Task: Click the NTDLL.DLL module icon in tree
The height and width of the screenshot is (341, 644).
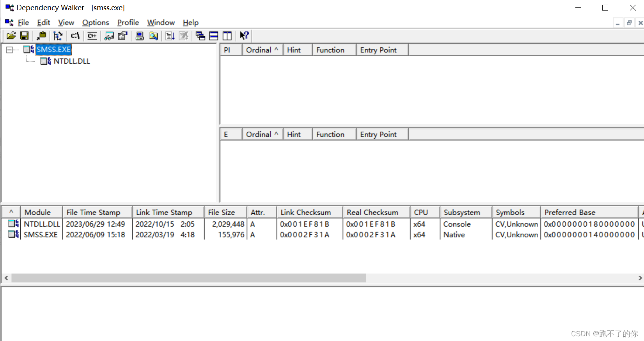Action: pyautogui.click(x=46, y=61)
